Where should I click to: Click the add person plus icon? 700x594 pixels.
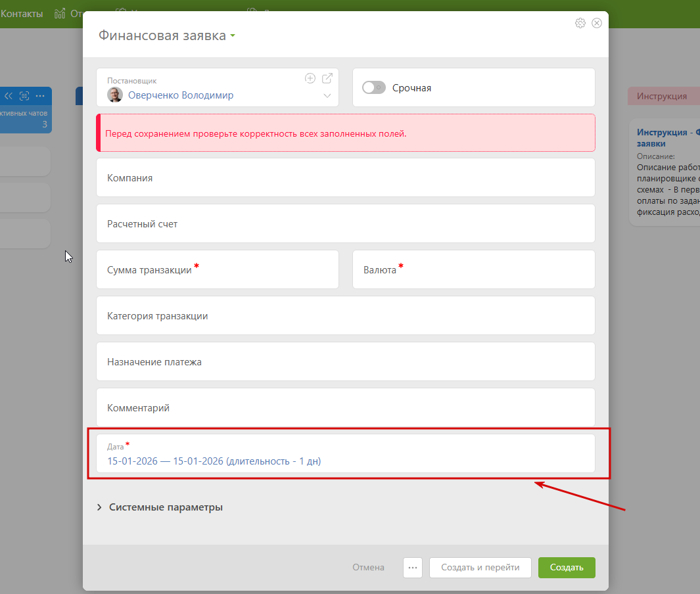coord(310,79)
